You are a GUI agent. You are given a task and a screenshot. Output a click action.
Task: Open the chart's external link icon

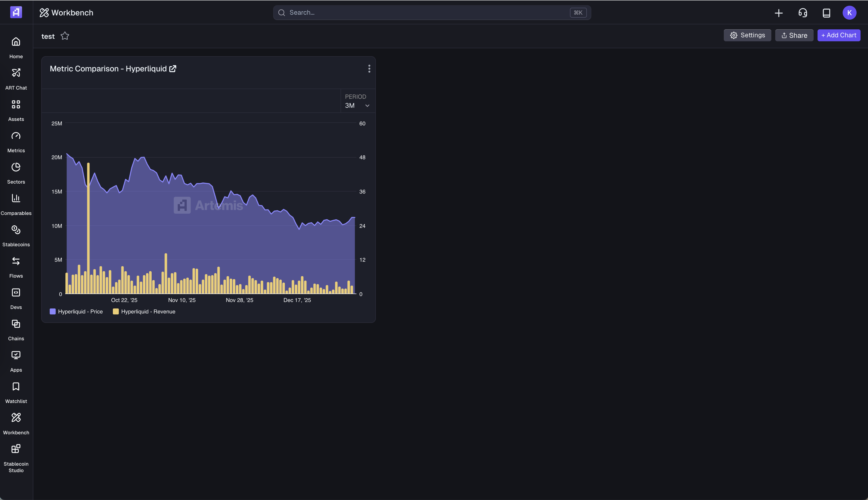173,69
